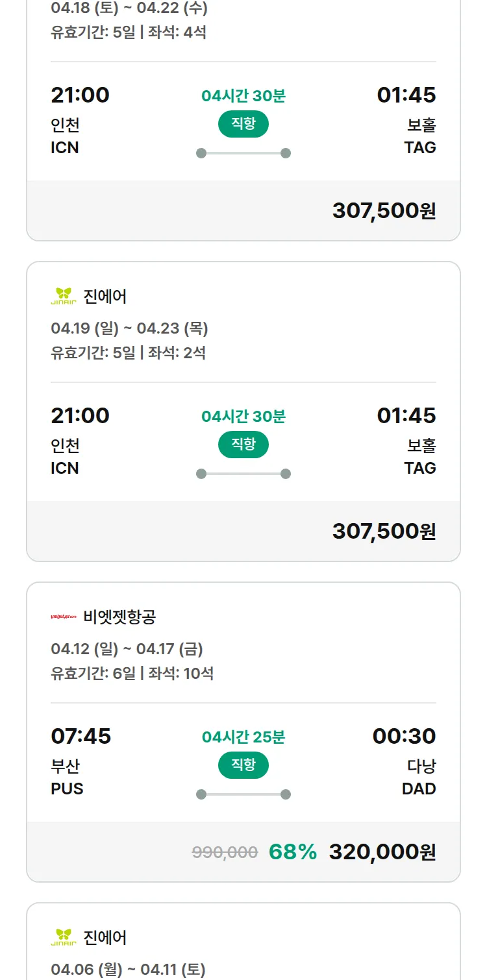487x980 pixels.
Task: Tap the 직항 badge on the 04.18 Incheon flight
Action: point(243,124)
